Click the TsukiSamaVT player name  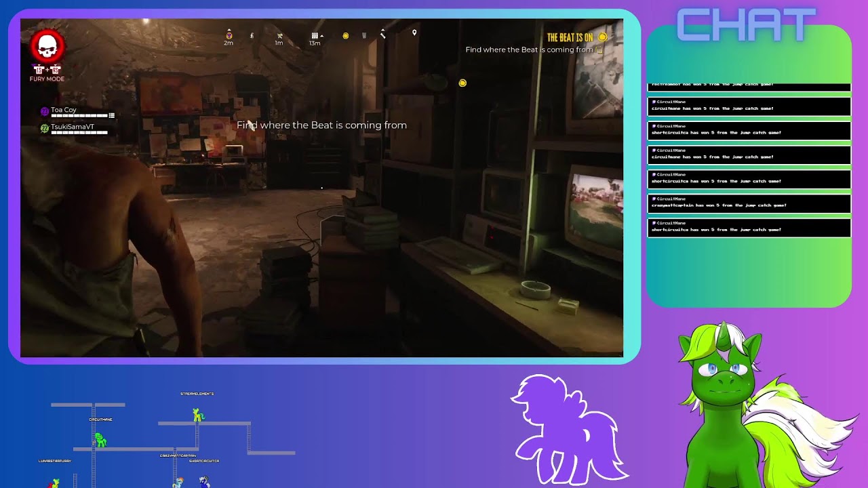pos(73,127)
